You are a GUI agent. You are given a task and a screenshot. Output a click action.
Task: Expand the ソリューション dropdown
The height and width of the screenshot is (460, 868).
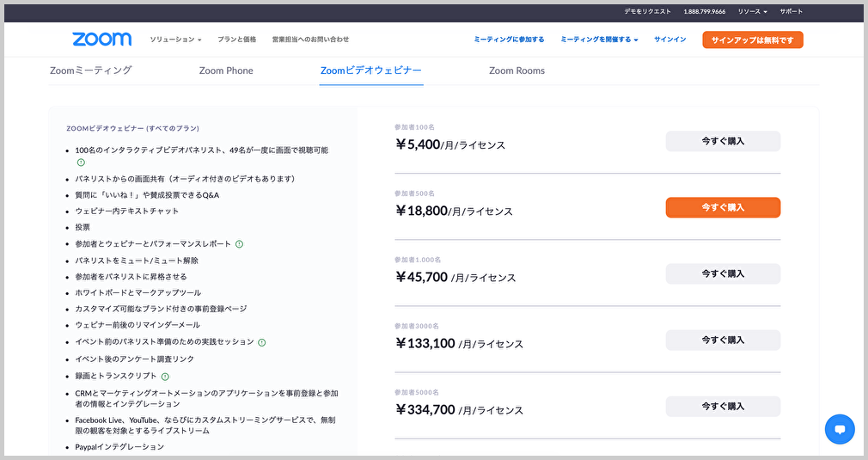click(175, 40)
